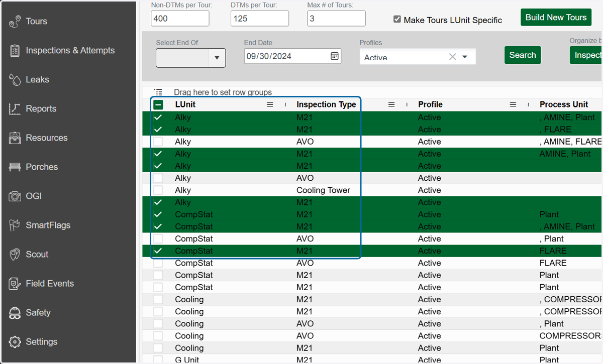Click the Settings gear icon
The height and width of the screenshot is (364, 603).
[15, 341]
